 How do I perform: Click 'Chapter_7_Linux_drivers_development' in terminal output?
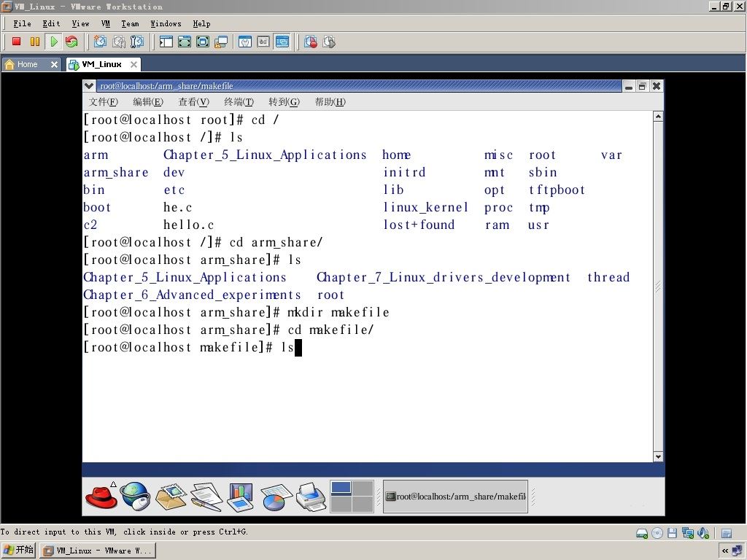point(444,278)
